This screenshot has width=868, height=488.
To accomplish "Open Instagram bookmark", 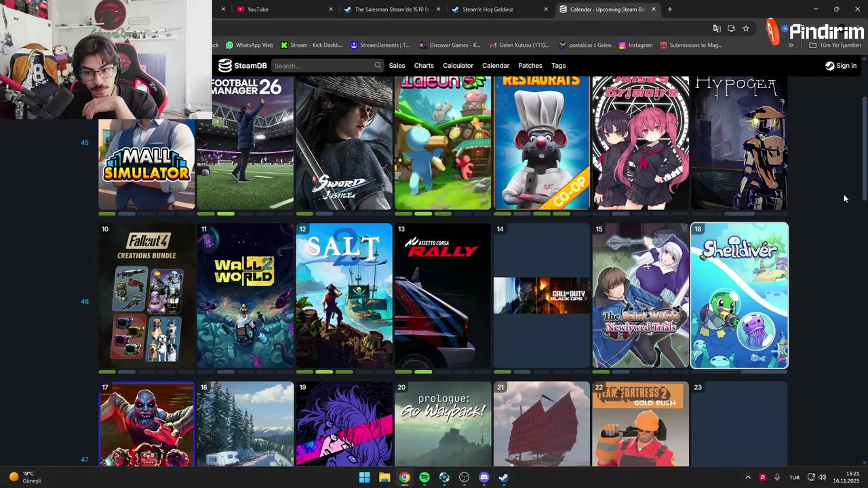I will coord(635,45).
